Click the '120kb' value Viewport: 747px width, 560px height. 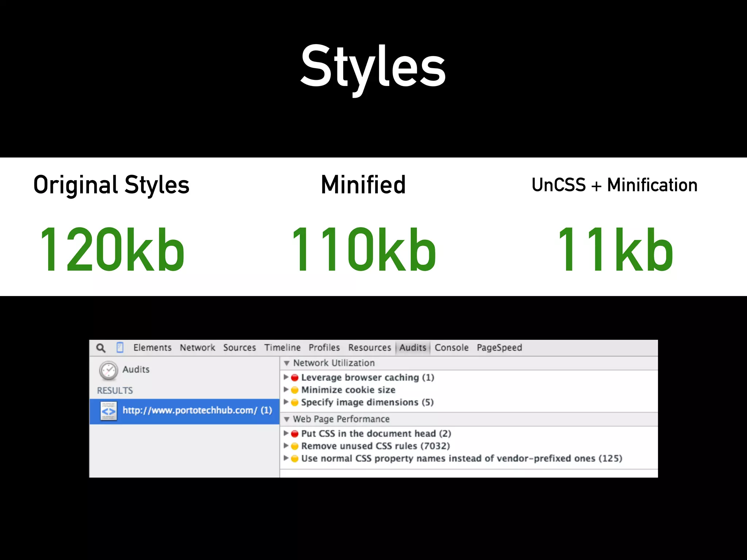pos(112,249)
